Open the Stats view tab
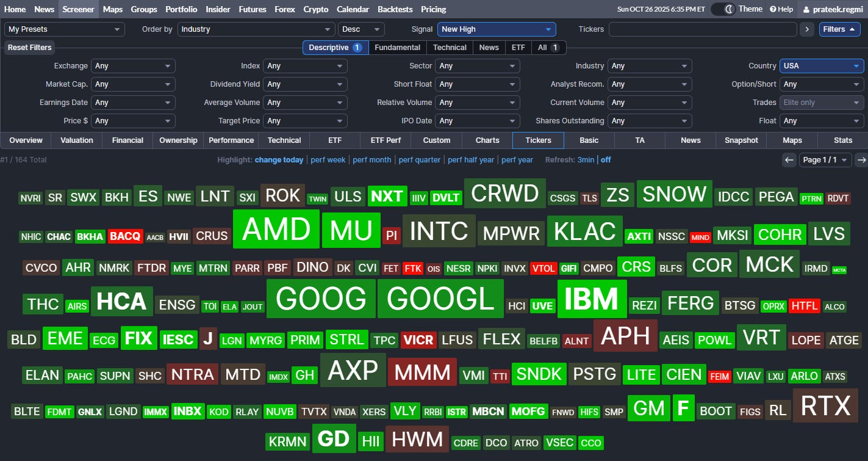This screenshot has width=868, height=461. [843, 140]
